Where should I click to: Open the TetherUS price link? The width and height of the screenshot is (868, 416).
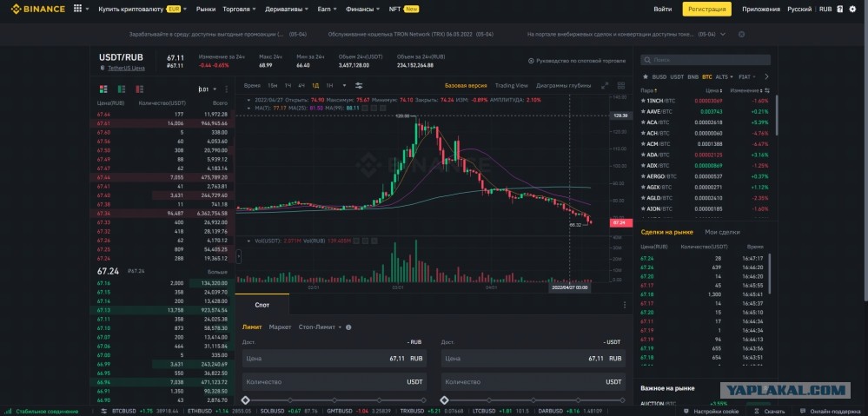(126, 68)
